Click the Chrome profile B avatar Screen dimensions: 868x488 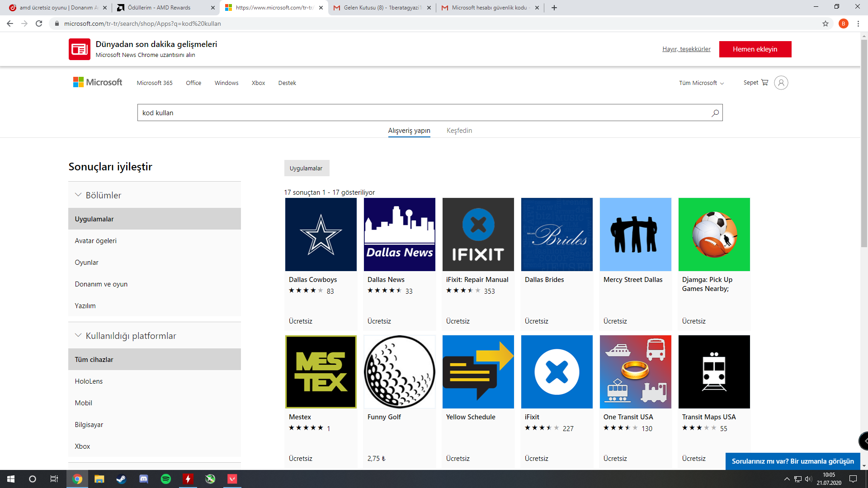pos(843,23)
